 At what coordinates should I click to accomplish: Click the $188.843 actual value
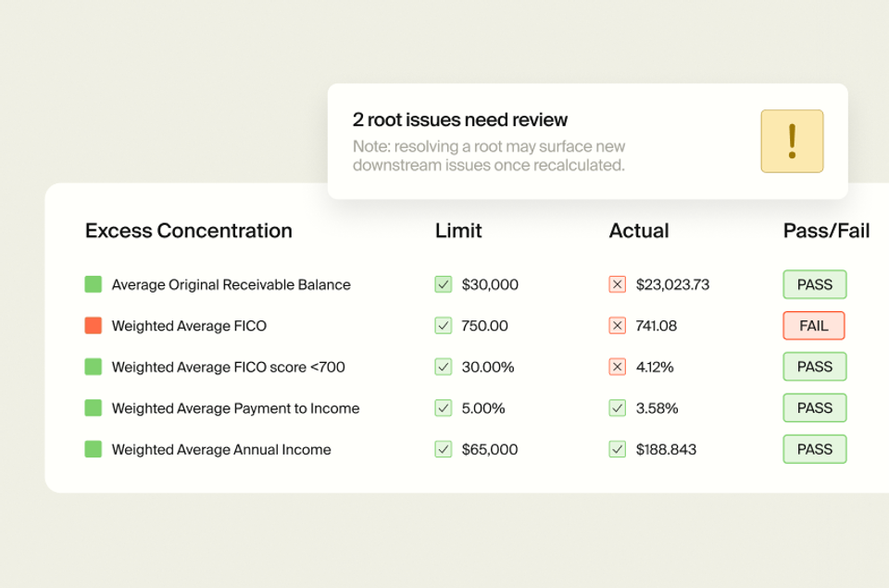coord(666,449)
